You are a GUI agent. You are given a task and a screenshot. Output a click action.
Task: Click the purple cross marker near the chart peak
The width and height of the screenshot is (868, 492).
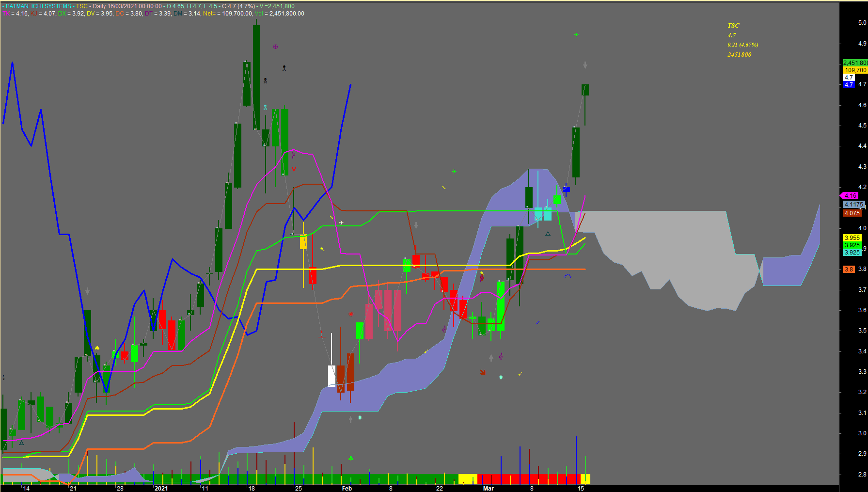coord(275,47)
